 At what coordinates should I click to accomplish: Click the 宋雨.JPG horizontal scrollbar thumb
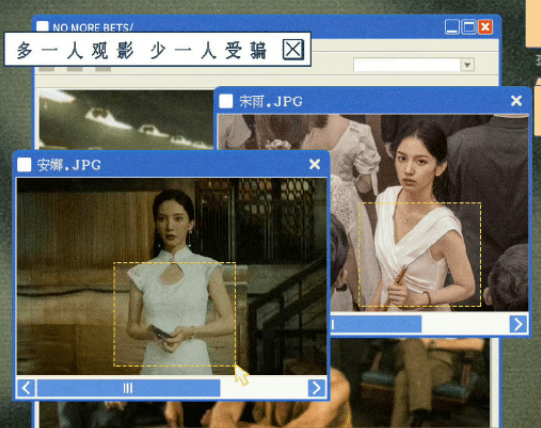[376, 324]
